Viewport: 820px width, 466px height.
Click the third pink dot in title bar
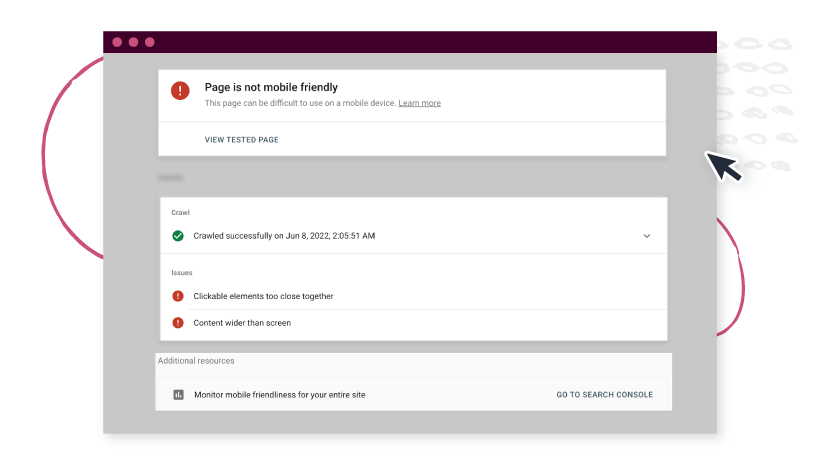[x=150, y=42]
